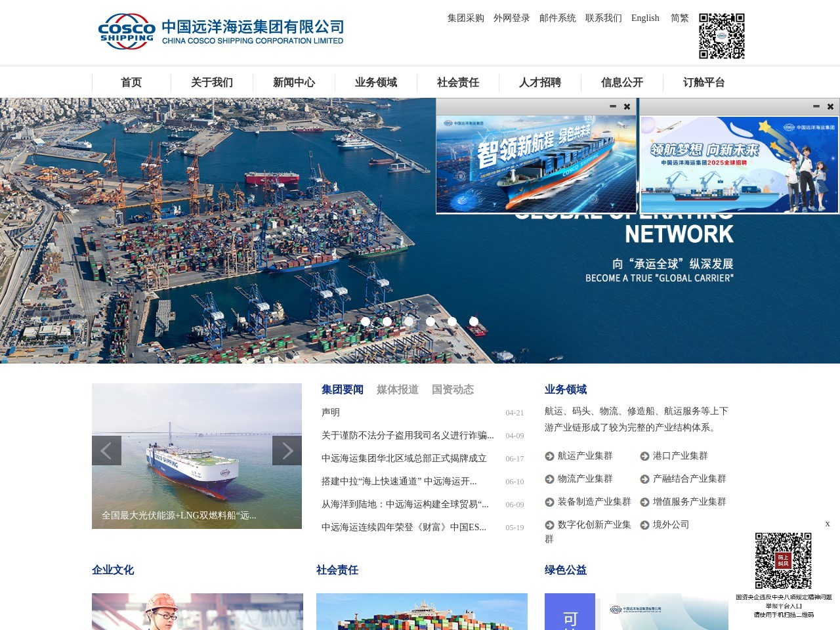Switch to the 集团要闻 news tab
This screenshot has height=630, width=840.
click(x=343, y=390)
